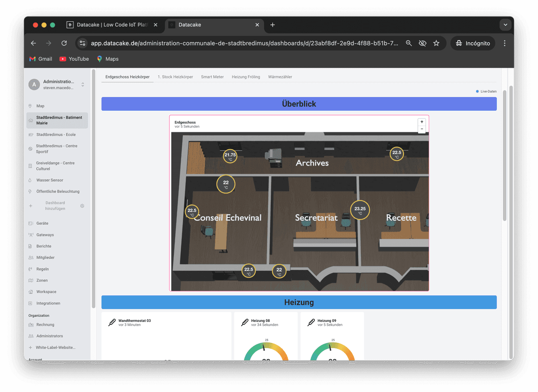
Task: Open dashboard settings gear icon in sidebar
Action: click(x=82, y=206)
